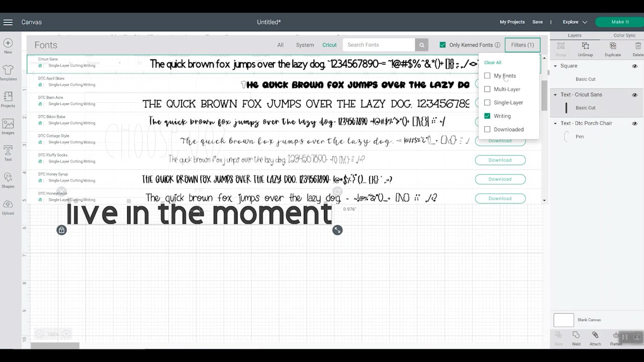
Task: Toggle the Only Kerned Fonts checkbox
Action: pos(443,45)
